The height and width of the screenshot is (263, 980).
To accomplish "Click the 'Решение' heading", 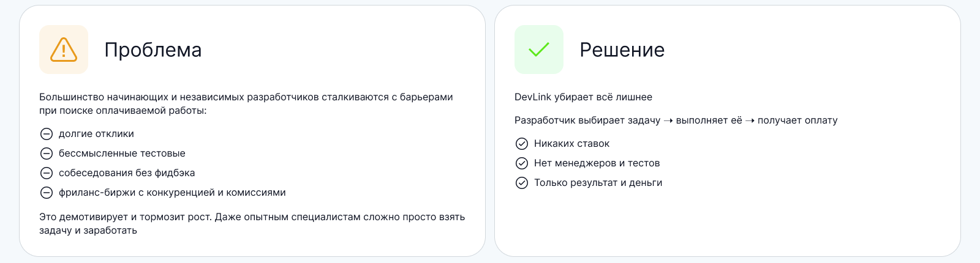I will [622, 50].
